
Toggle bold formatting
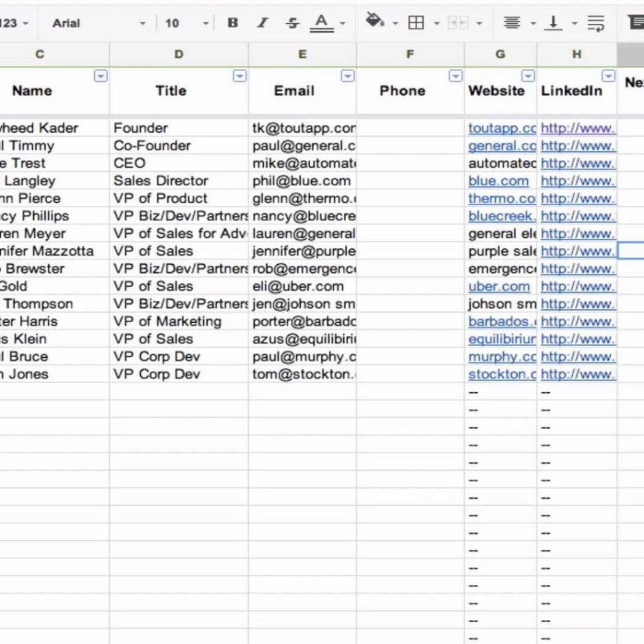pos(232,22)
